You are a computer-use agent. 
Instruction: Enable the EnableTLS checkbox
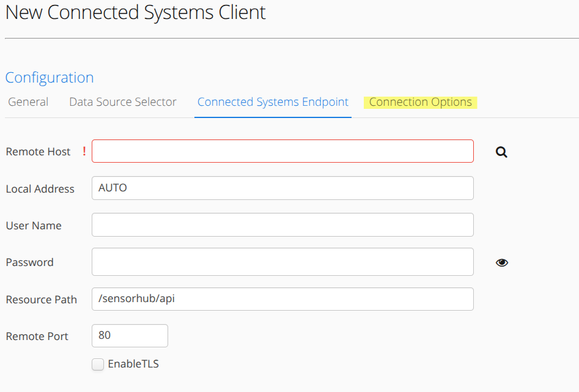click(x=98, y=364)
